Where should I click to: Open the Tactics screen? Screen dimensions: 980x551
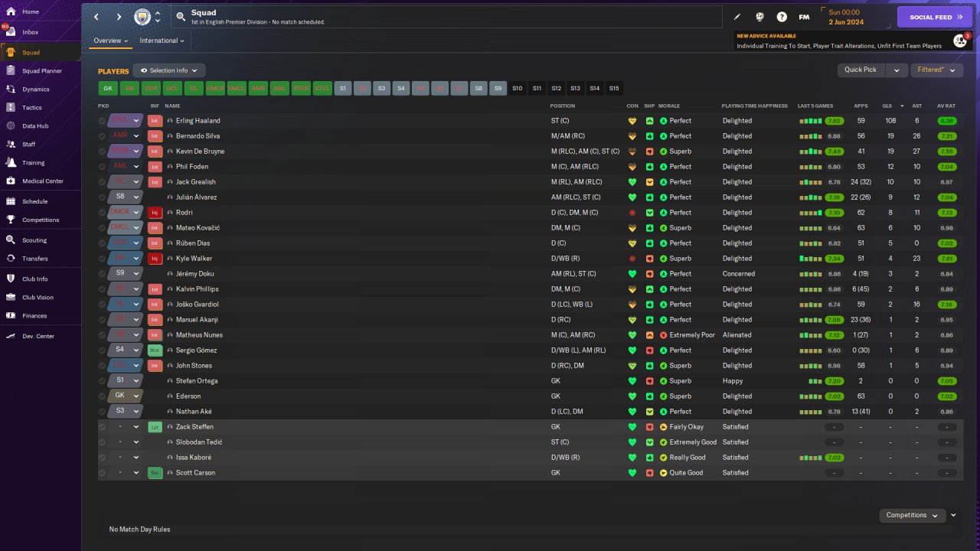31,107
